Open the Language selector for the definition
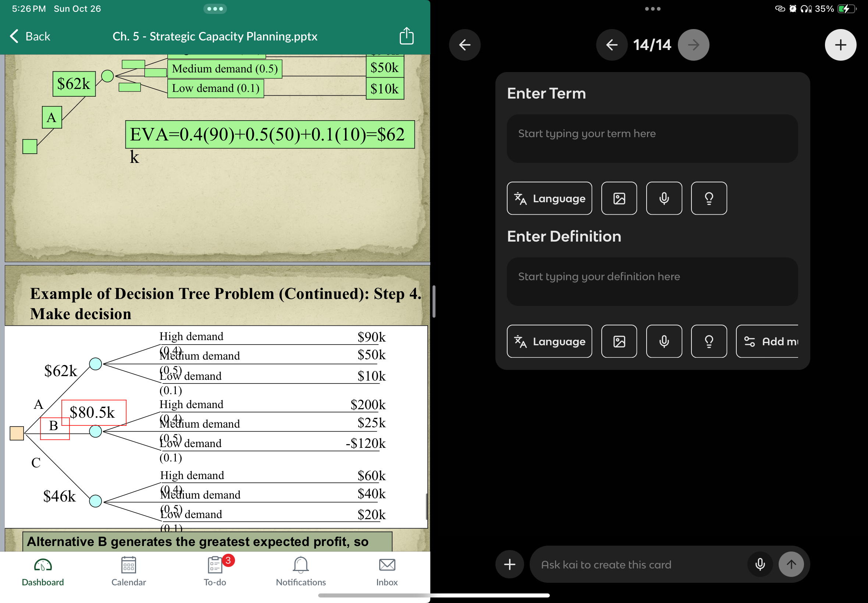The height and width of the screenshot is (603, 868). click(x=549, y=341)
